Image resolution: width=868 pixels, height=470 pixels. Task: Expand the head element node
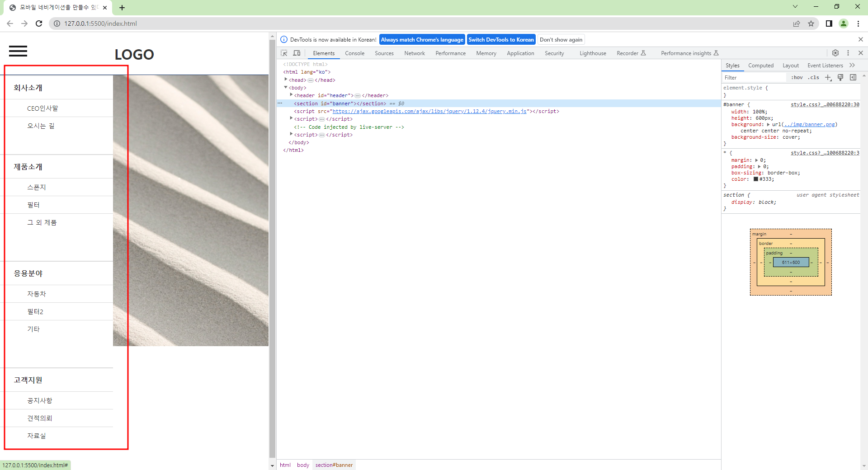[286, 80]
